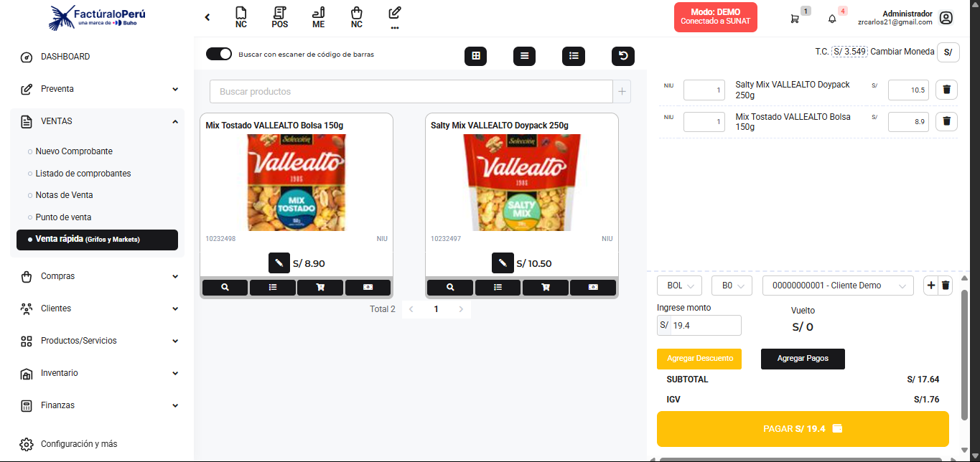The width and height of the screenshot is (980, 462).
Task: Click the reset arrow button
Action: click(623, 56)
